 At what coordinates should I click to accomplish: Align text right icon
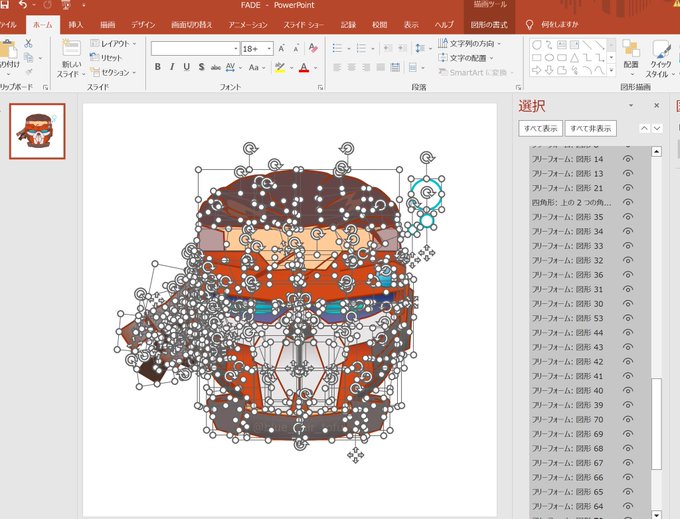pos(366,68)
